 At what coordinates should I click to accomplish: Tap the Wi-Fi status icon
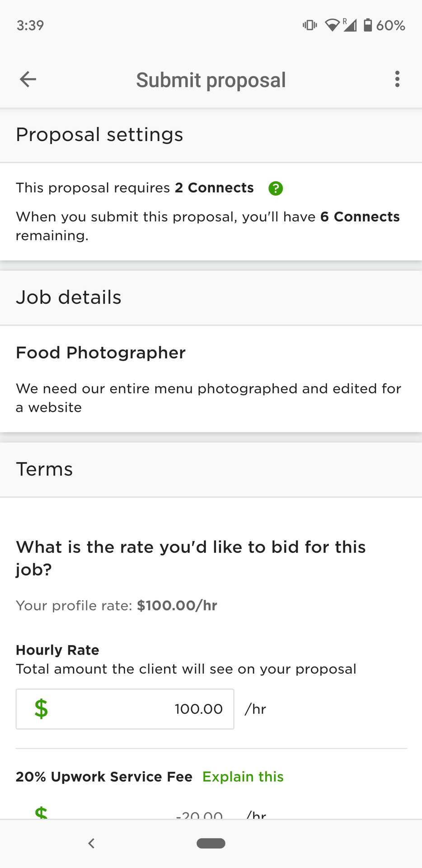(333, 25)
